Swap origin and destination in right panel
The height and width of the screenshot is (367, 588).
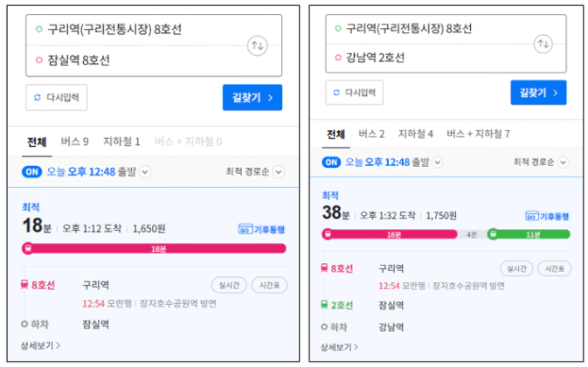click(543, 44)
